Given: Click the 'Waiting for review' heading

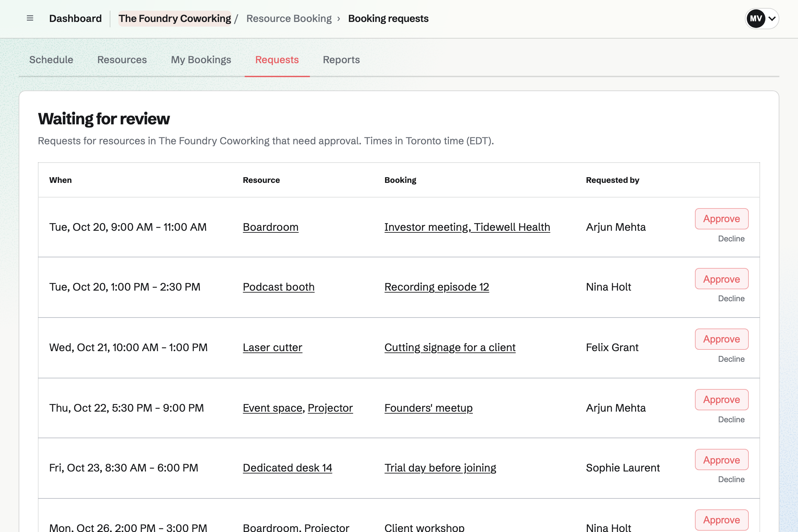Looking at the screenshot, I should (104, 119).
